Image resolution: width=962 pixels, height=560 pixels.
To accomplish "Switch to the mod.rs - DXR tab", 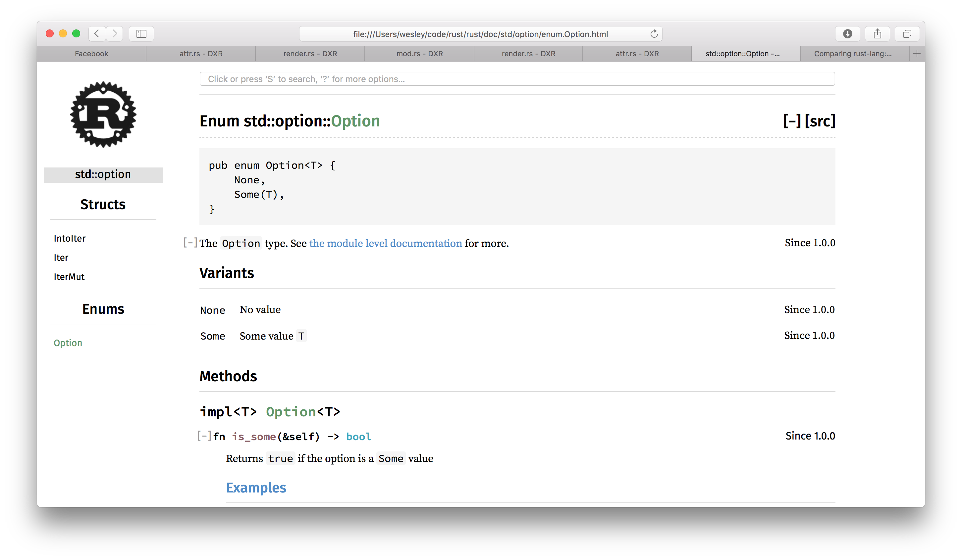I will (x=419, y=54).
